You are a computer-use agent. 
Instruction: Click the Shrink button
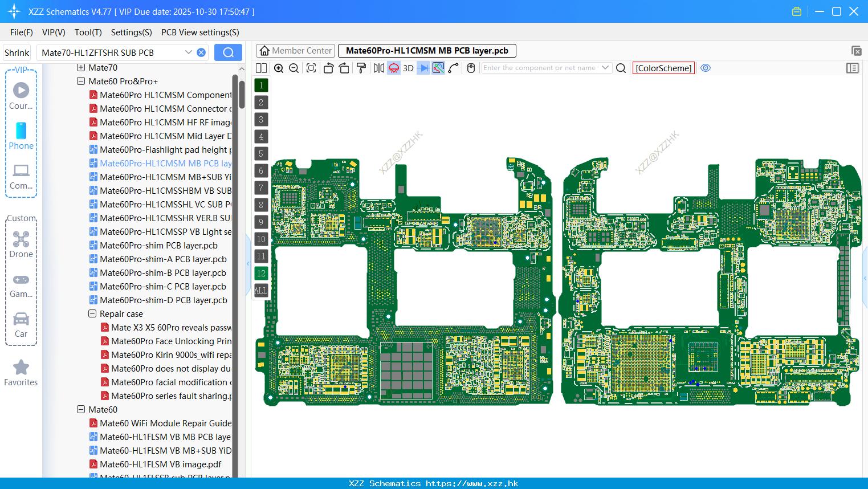[x=17, y=52]
